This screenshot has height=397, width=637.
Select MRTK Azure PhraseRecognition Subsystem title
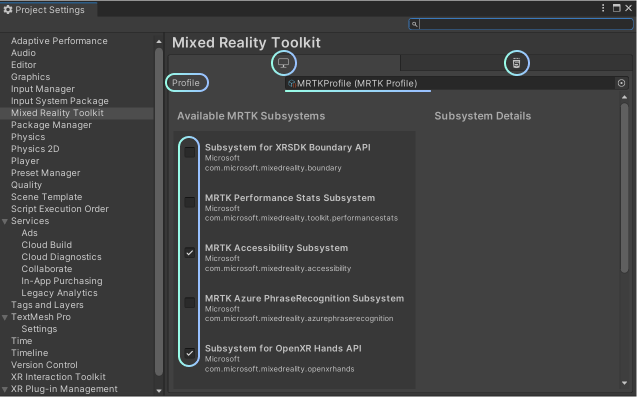(x=304, y=298)
